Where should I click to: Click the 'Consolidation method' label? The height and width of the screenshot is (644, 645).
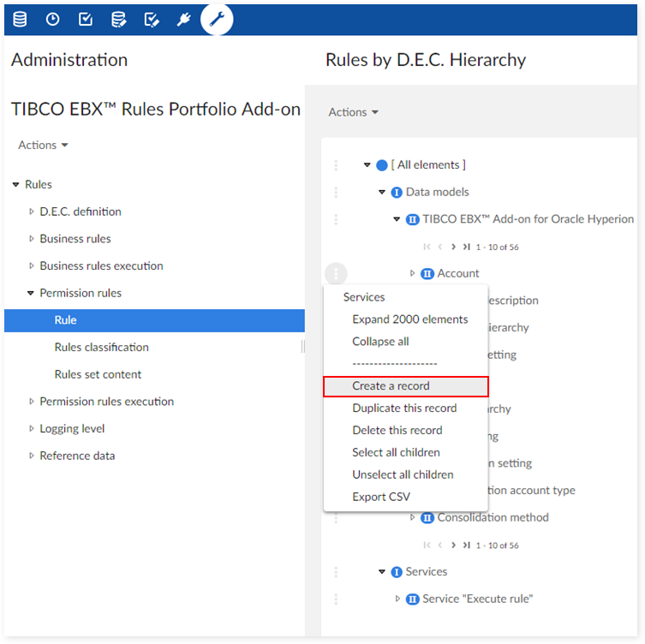tap(493, 517)
